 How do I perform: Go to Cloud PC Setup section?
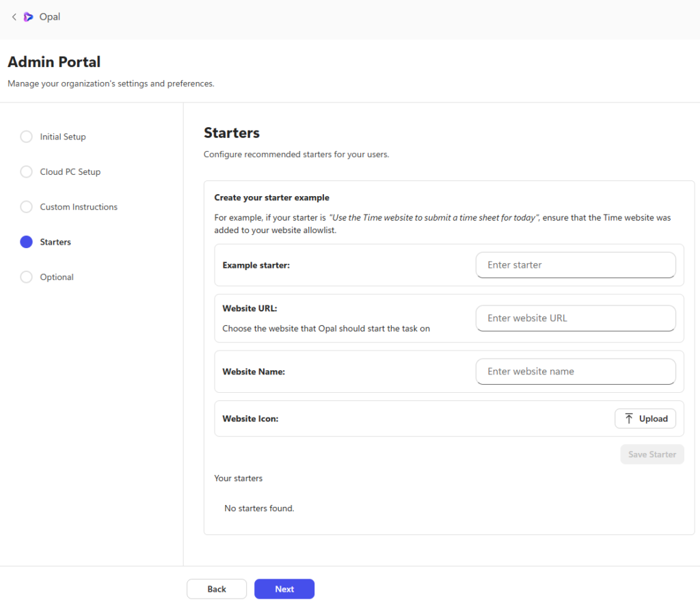pos(70,171)
